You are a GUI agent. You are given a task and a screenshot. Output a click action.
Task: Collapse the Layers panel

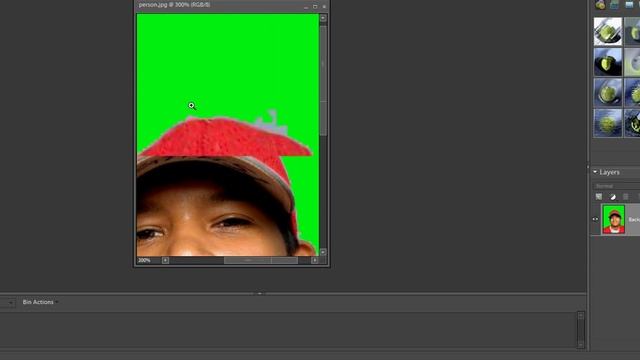tap(595, 172)
